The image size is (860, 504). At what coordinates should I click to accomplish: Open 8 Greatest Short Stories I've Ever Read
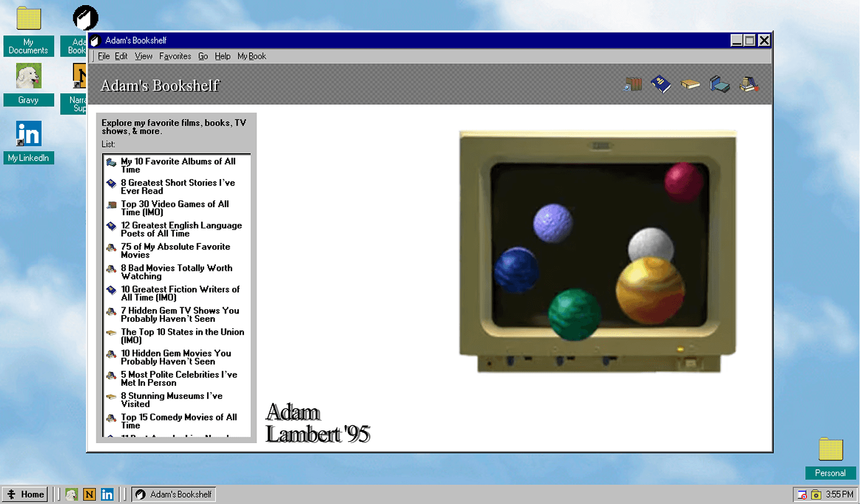(177, 187)
